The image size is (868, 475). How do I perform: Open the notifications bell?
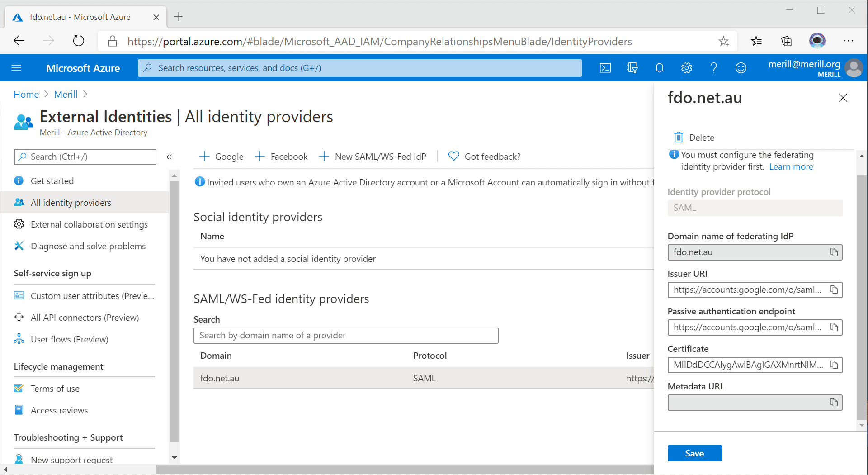(x=660, y=68)
